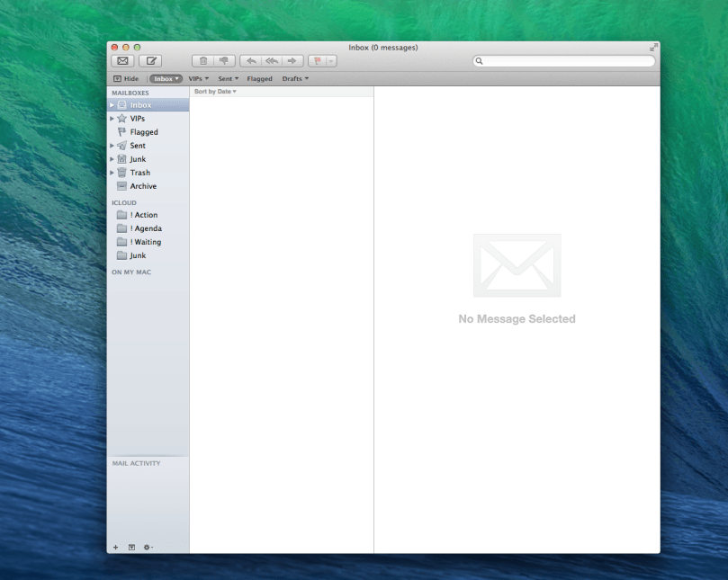Open the Drafts dropdown in favorites bar
Screen dimensions: 728x580
[x=295, y=78]
